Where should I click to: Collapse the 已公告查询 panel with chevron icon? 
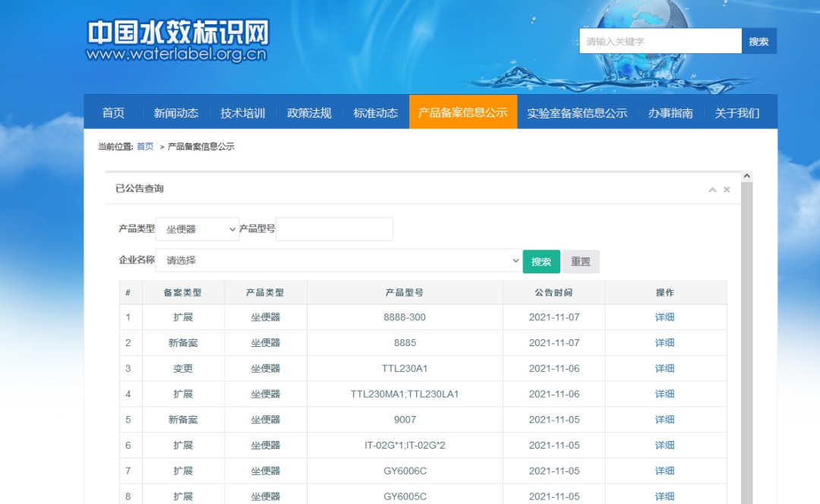[712, 190]
